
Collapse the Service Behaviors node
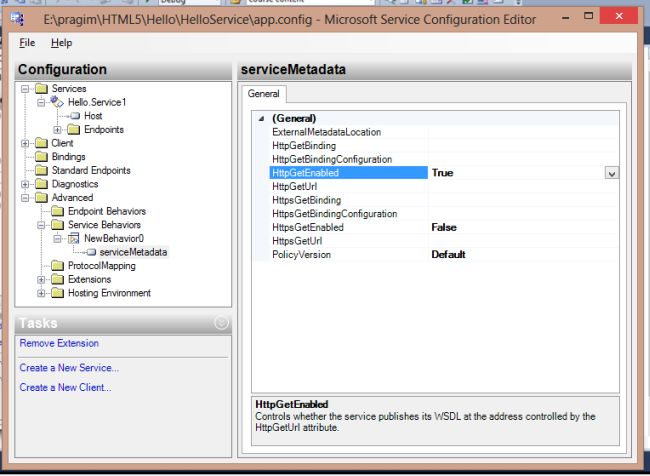click(x=41, y=225)
